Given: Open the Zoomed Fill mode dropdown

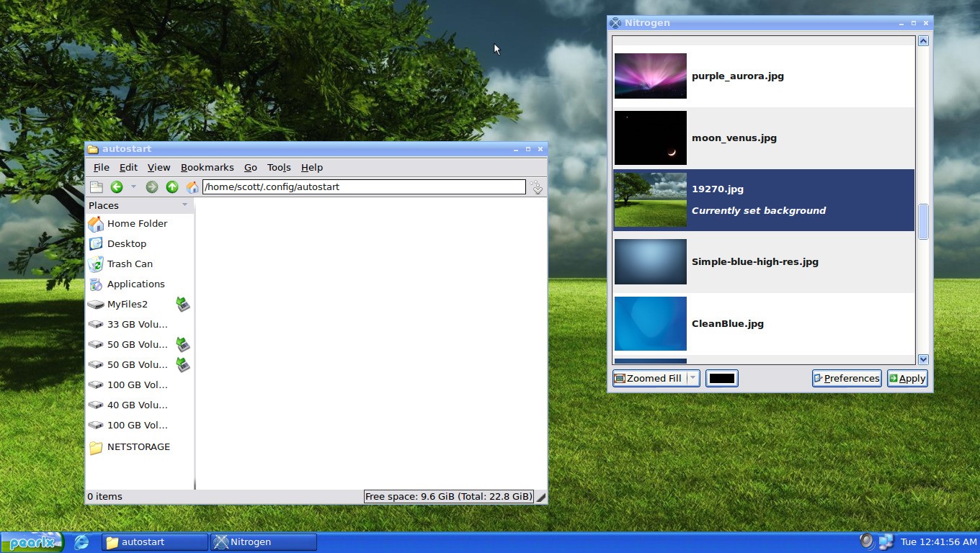Looking at the screenshot, I should [691, 378].
